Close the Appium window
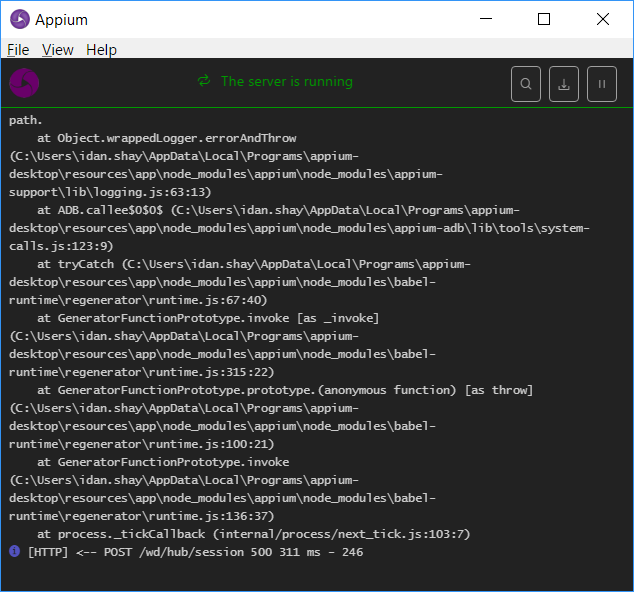 point(603,19)
